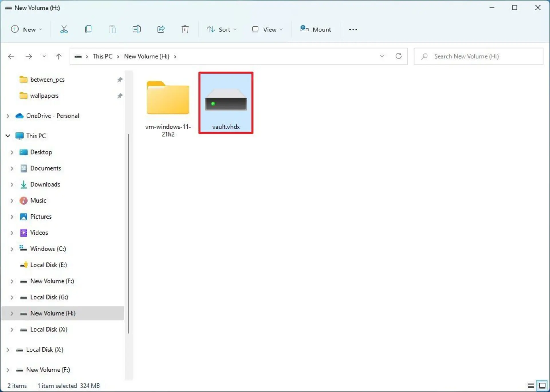Screen dimensions: 550x392
Task: Click the back navigation arrow
Action: click(x=11, y=56)
